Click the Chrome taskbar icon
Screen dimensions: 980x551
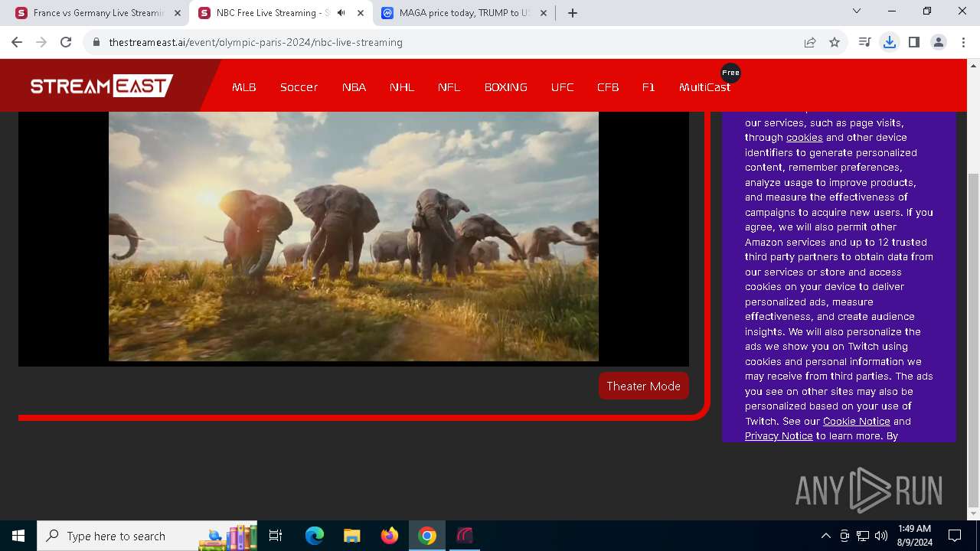(427, 536)
